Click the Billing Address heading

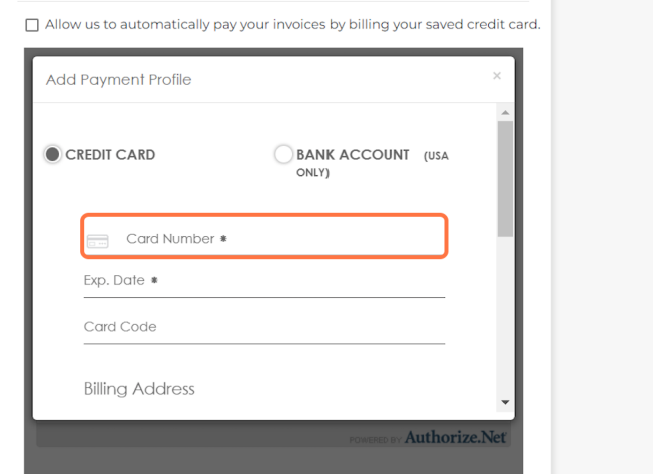pyautogui.click(x=139, y=389)
